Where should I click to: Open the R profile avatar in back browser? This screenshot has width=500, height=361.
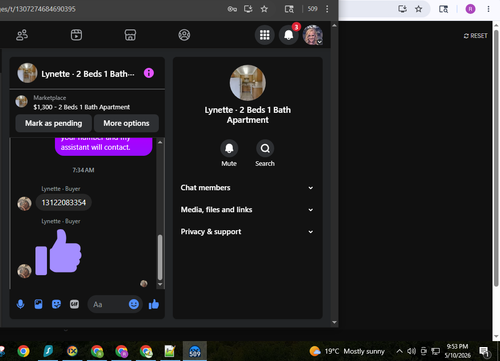click(x=470, y=9)
